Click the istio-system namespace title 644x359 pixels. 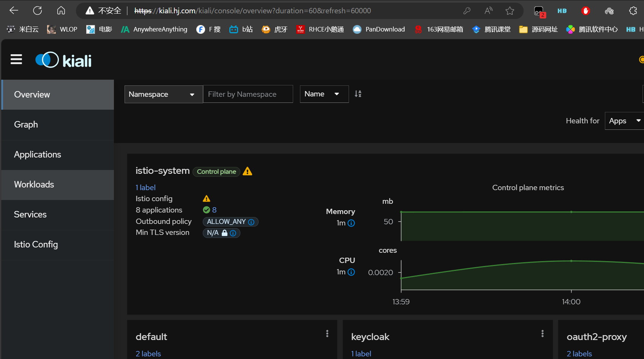coord(163,171)
